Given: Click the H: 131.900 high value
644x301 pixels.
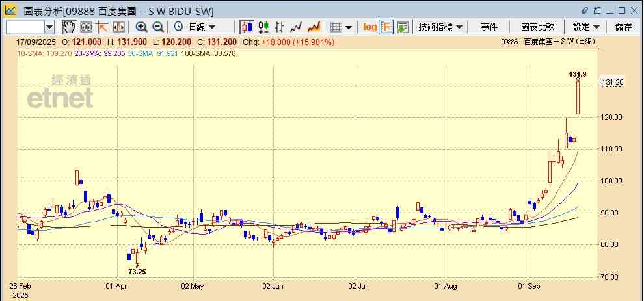Looking at the screenshot, I should tap(127, 42).
